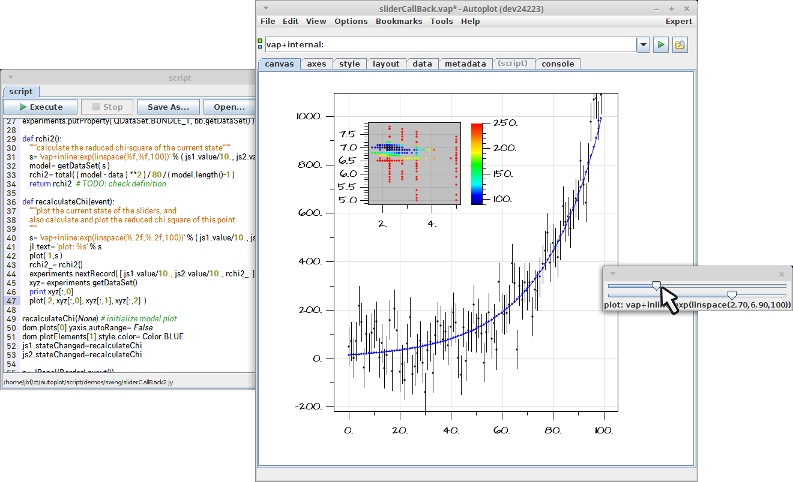This screenshot has height=482, width=793.
Task: Open the Options menu
Action: coord(351,21)
